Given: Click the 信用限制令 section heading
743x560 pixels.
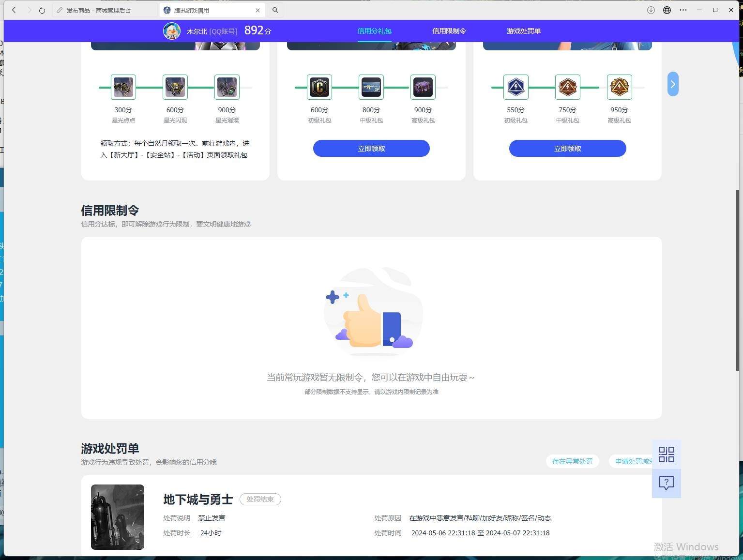Looking at the screenshot, I should click(110, 211).
